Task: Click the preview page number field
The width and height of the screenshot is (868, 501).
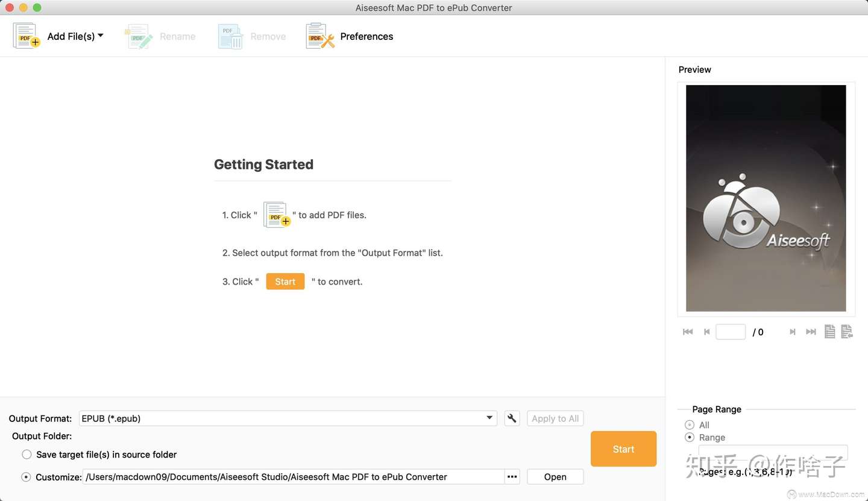Action: (x=731, y=332)
